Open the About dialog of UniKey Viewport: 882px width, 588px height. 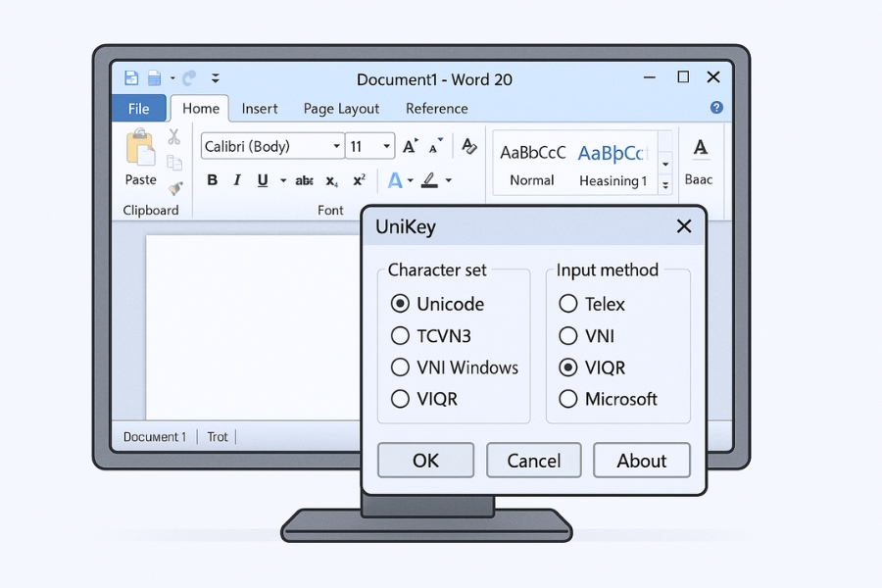(642, 461)
